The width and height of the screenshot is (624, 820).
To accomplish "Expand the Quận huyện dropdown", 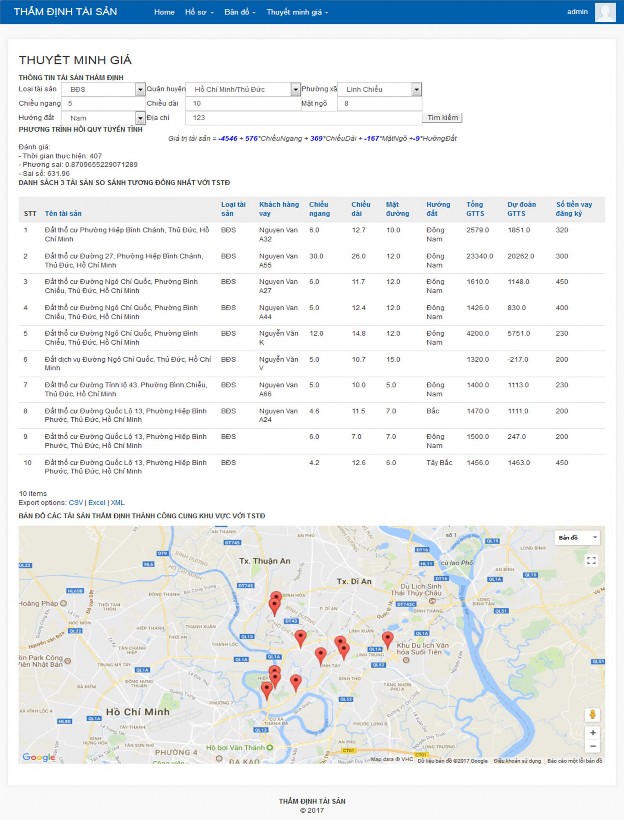I will (x=243, y=90).
